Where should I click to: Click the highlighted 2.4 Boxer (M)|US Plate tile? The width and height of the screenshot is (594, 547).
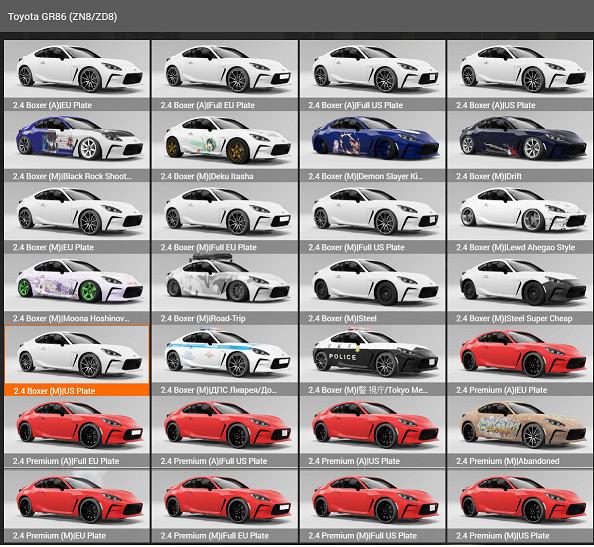(77, 360)
